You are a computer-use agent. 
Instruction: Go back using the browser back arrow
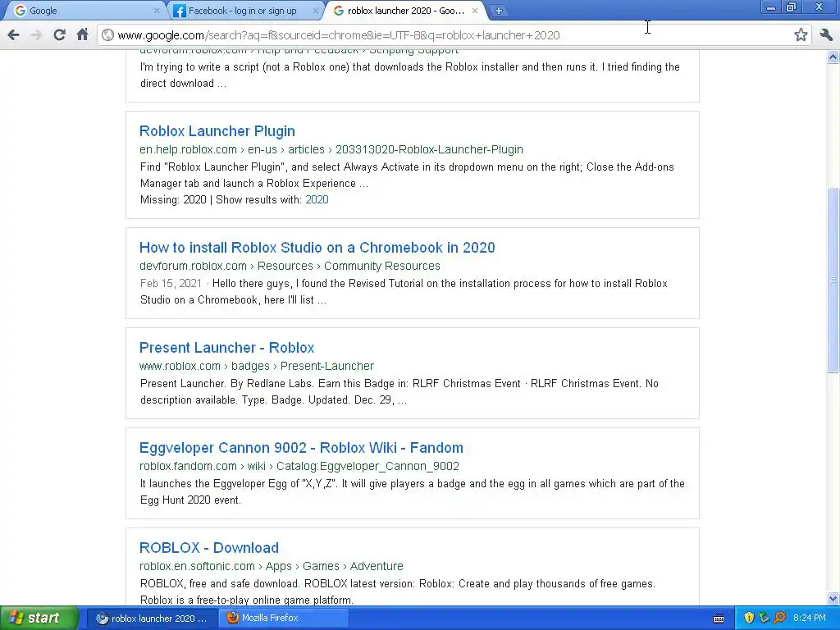point(13,35)
